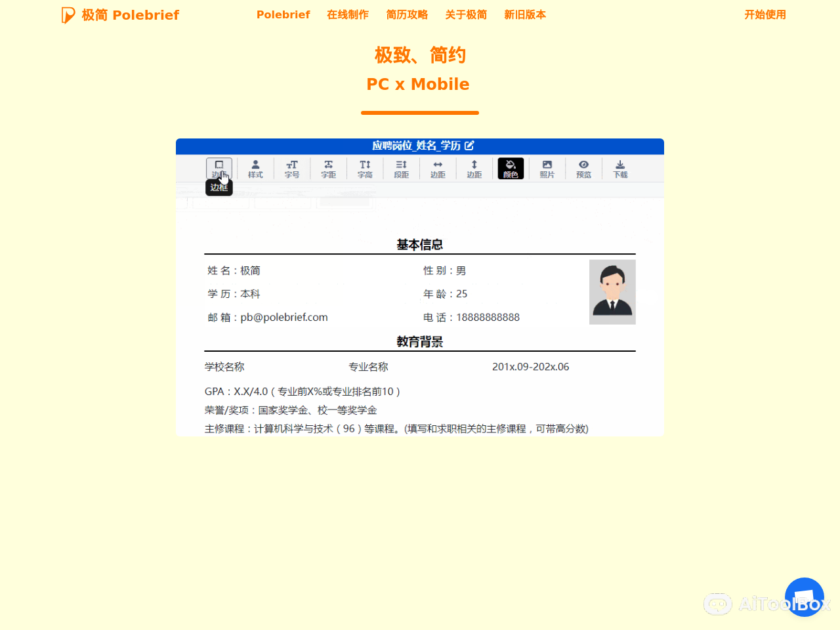840x630 pixels.
Task: Click the edit icon beside the resume title
Action: point(469,146)
